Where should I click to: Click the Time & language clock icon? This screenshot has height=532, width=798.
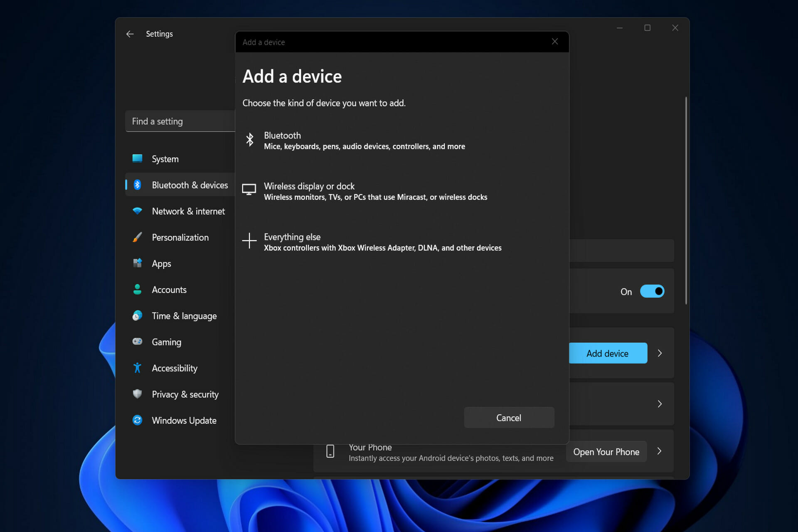pyautogui.click(x=137, y=316)
